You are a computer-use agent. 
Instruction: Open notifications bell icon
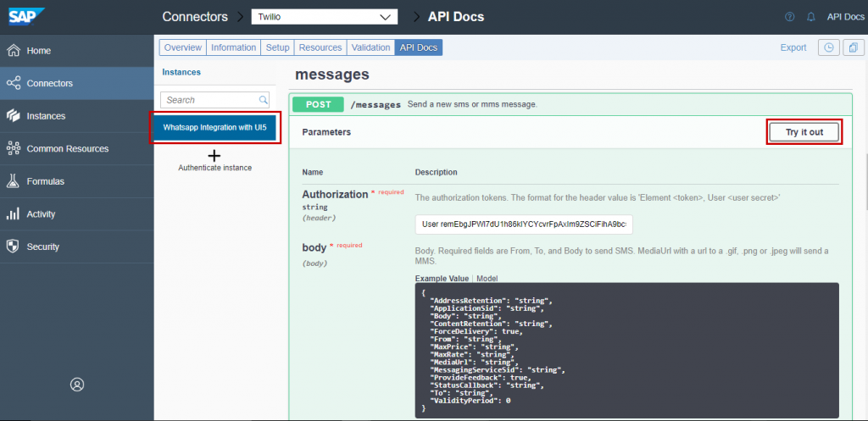811,17
